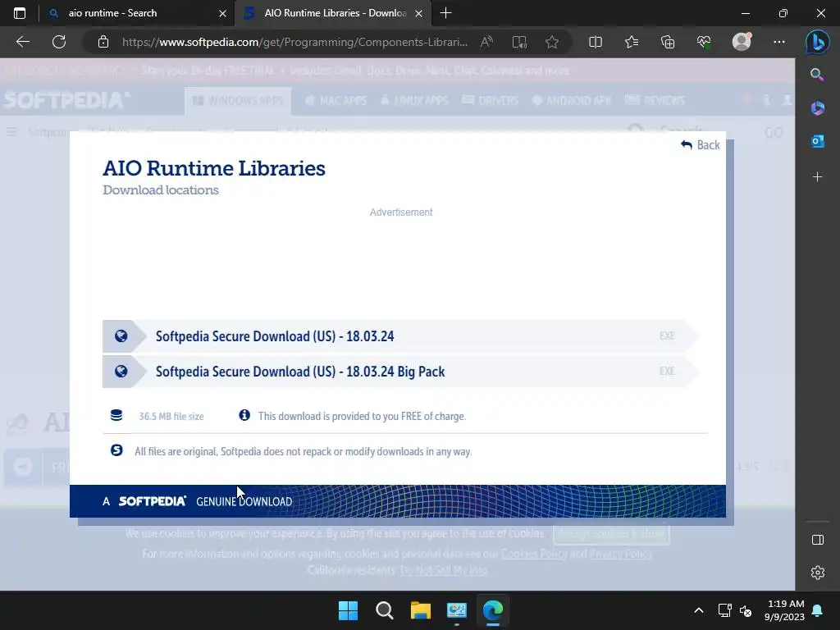This screenshot has width=840, height=630.
Task: Click the Softpedia URL address bar
Action: coord(294,42)
